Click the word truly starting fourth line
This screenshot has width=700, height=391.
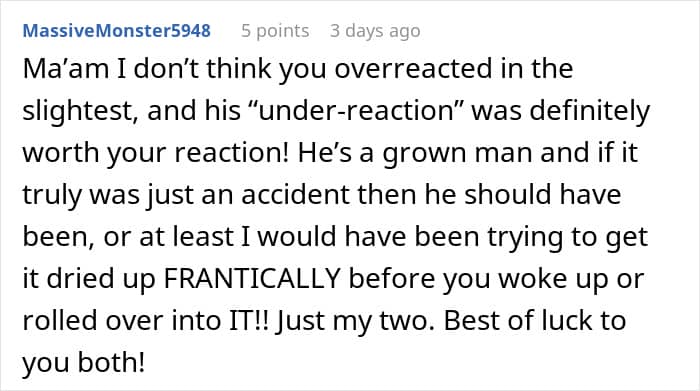52,196
